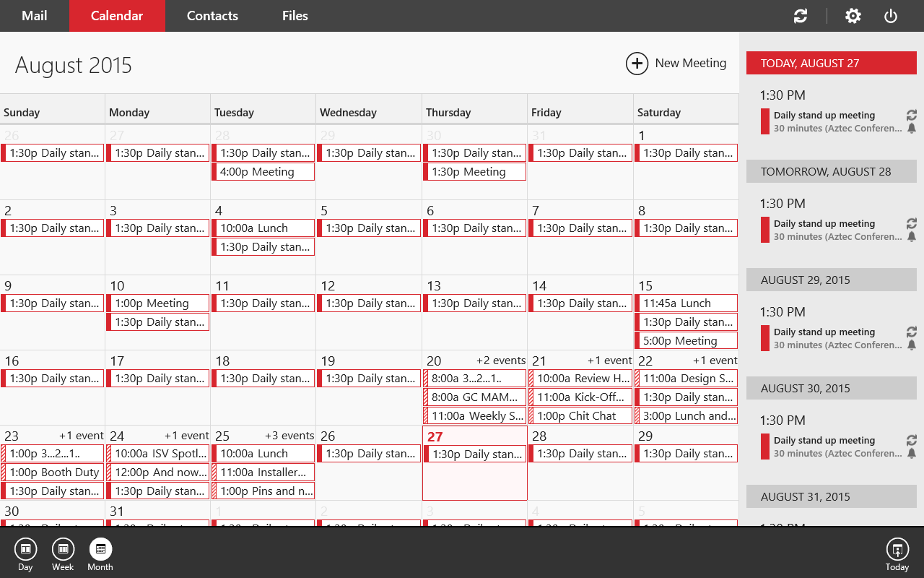Jump to Today using bottom-right icon
Viewport: 924px width, 578px height.
pos(897,550)
